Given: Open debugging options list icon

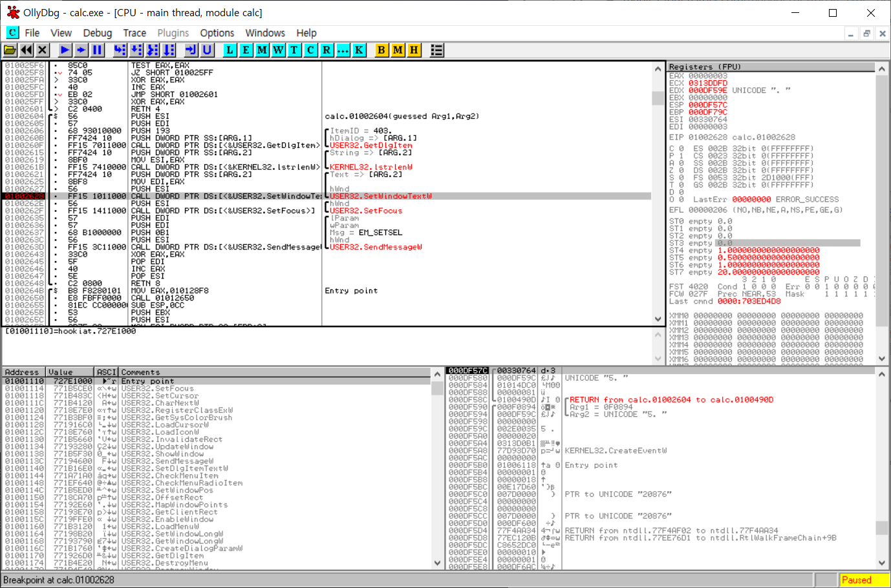Looking at the screenshot, I should click(437, 50).
